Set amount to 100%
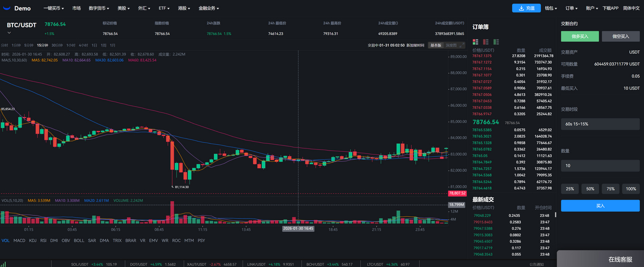Screen dimensions: 644x267 (631, 189)
